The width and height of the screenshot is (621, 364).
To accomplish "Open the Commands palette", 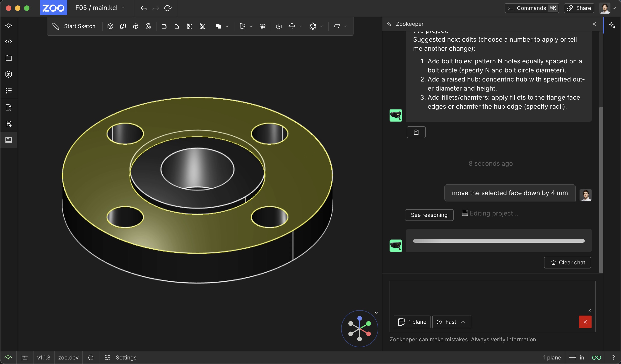I will 532,8.
